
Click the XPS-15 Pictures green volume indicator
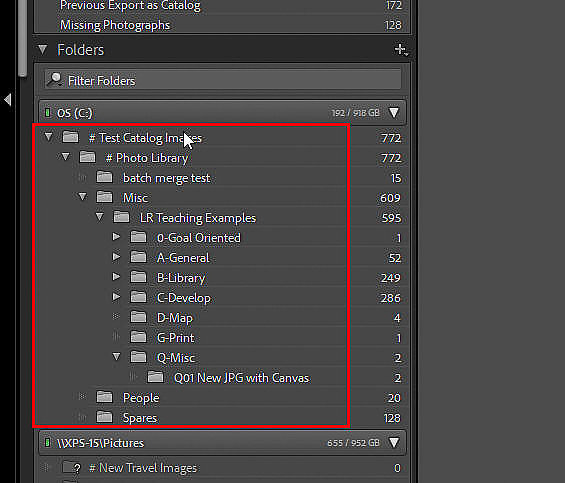pos(47,442)
